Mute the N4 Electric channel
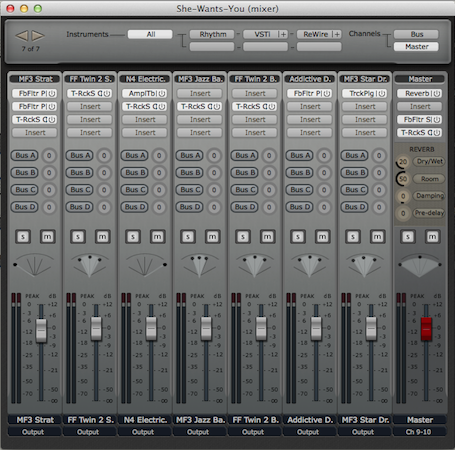 (x=158, y=237)
